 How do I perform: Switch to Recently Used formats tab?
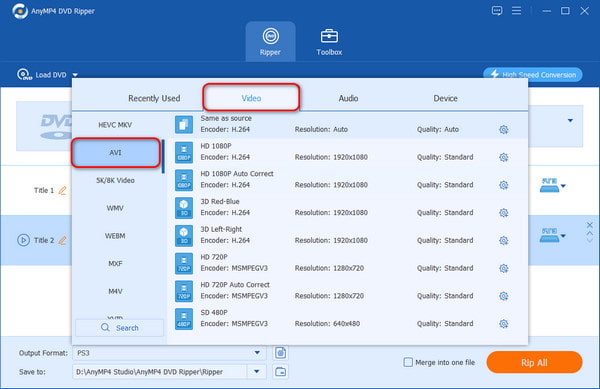[x=154, y=98]
